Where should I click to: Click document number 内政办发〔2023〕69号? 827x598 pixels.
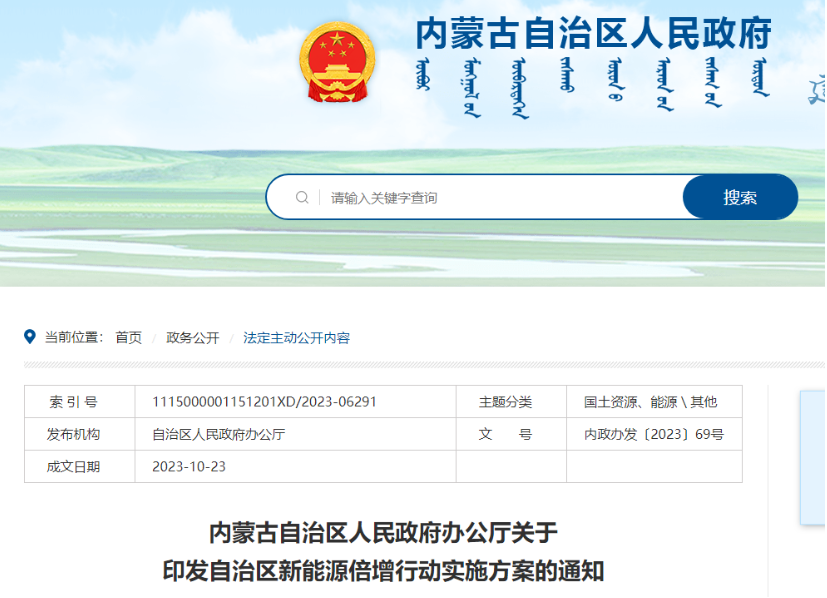coord(653,435)
